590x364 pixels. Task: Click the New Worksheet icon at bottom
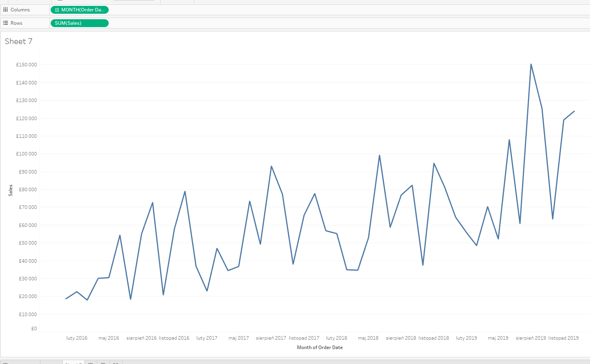(90, 363)
